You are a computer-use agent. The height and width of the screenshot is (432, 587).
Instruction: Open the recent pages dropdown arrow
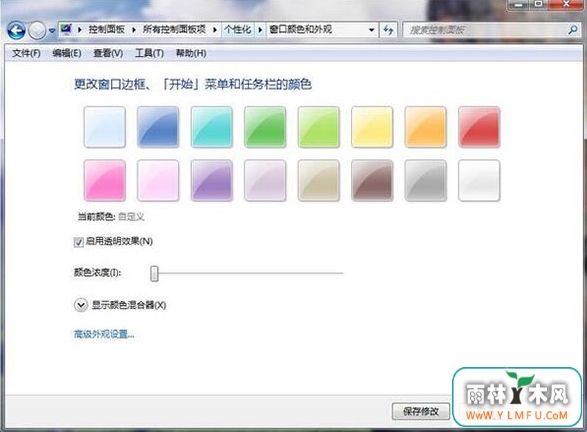(52, 30)
